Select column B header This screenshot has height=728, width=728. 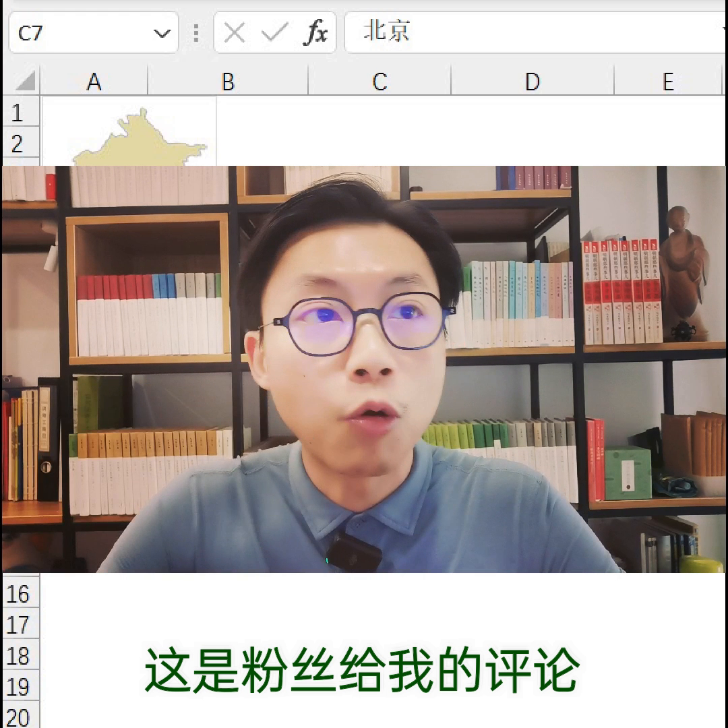tap(228, 80)
